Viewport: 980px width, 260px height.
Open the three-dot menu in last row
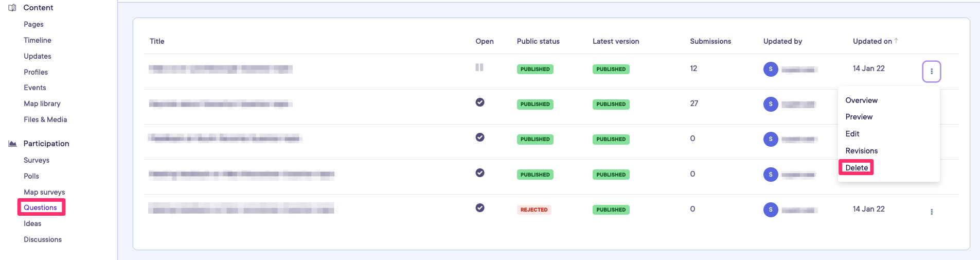931,212
